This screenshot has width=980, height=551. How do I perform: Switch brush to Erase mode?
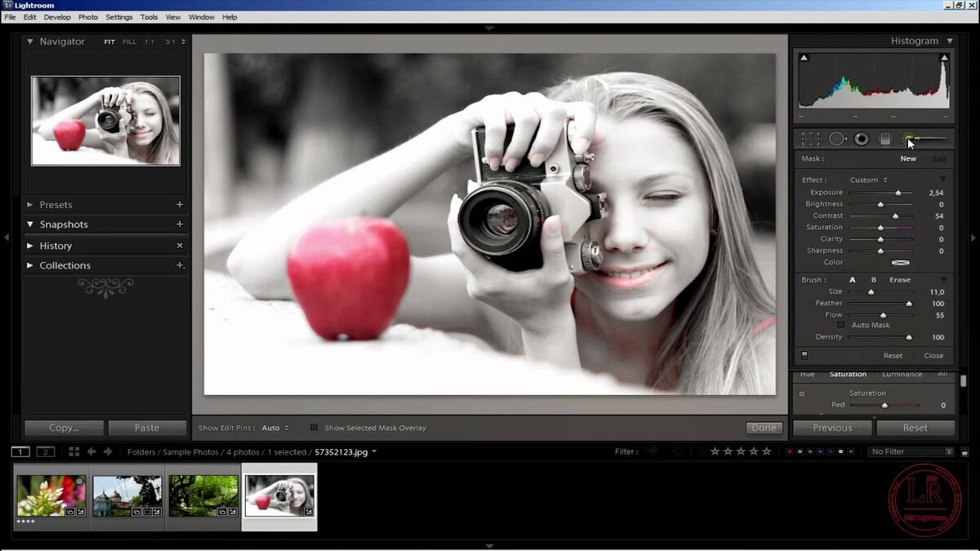(x=900, y=280)
